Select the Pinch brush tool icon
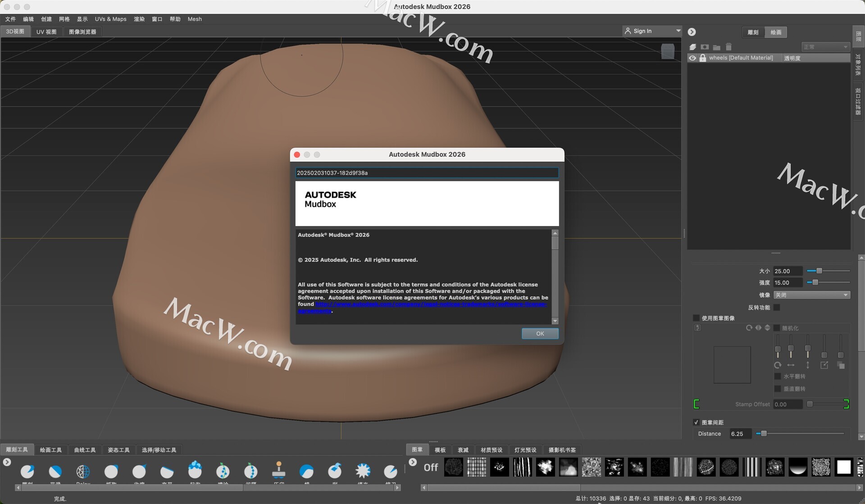This screenshot has width=865, height=504. point(139,471)
